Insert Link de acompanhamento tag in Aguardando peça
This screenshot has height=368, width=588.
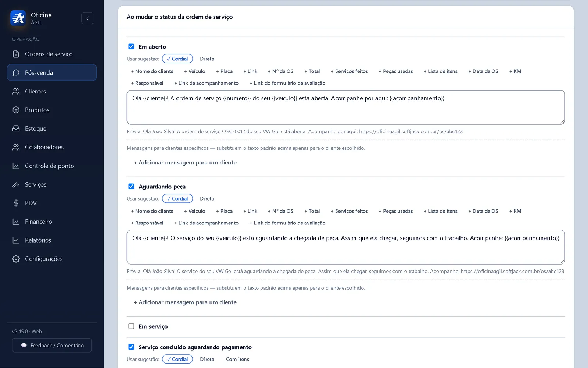click(206, 223)
